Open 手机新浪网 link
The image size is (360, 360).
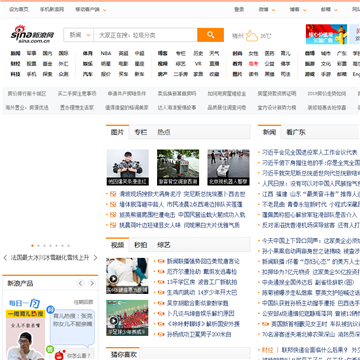(52, 10)
